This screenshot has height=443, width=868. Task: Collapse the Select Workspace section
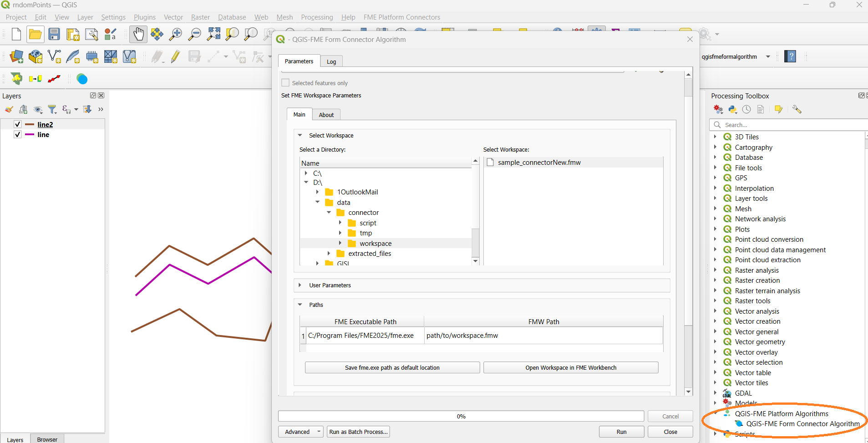tap(300, 135)
